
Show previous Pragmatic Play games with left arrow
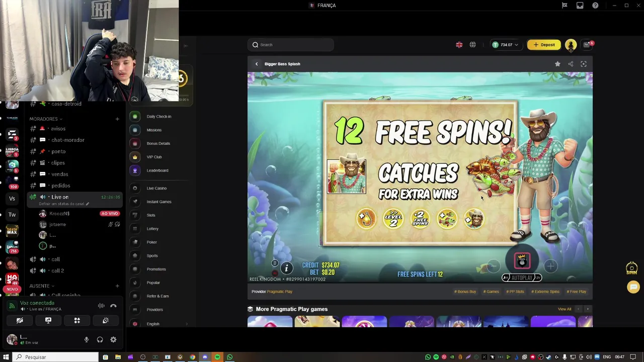[x=578, y=309]
